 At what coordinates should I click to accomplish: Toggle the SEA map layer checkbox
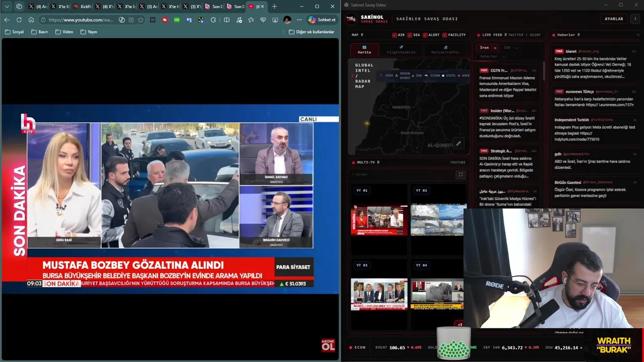pyautogui.click(x=410, y=35)
